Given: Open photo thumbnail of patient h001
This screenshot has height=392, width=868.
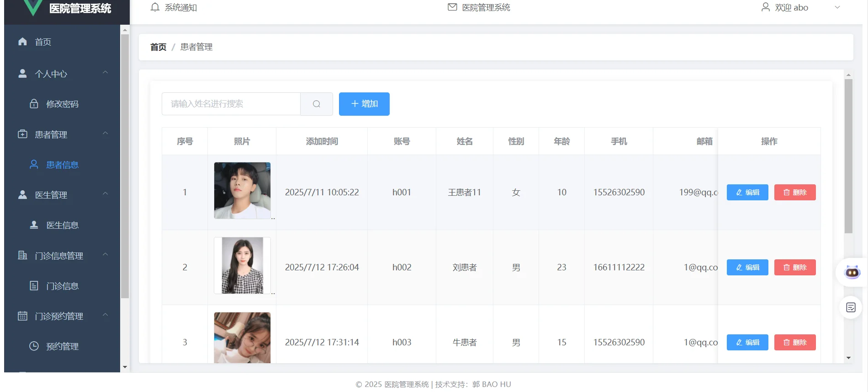Looking at the screenshot, I should click(x=242, y=191).
